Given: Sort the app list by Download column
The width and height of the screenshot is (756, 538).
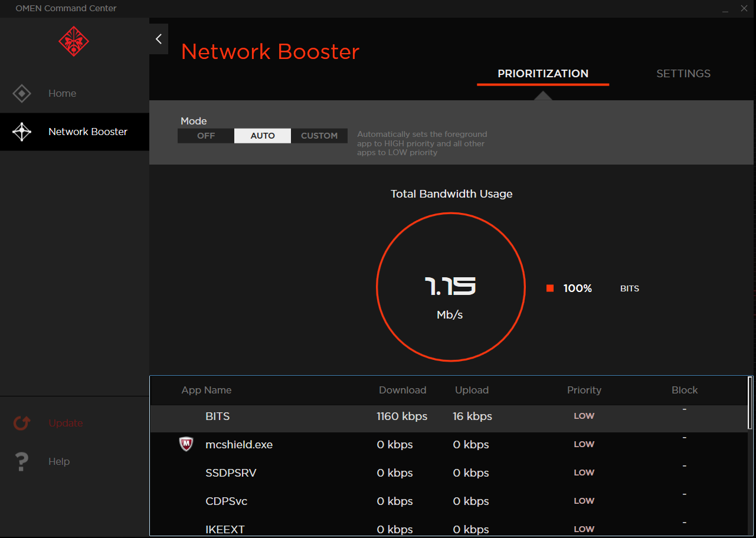Looking at the screenshot, I should [402, 390].
